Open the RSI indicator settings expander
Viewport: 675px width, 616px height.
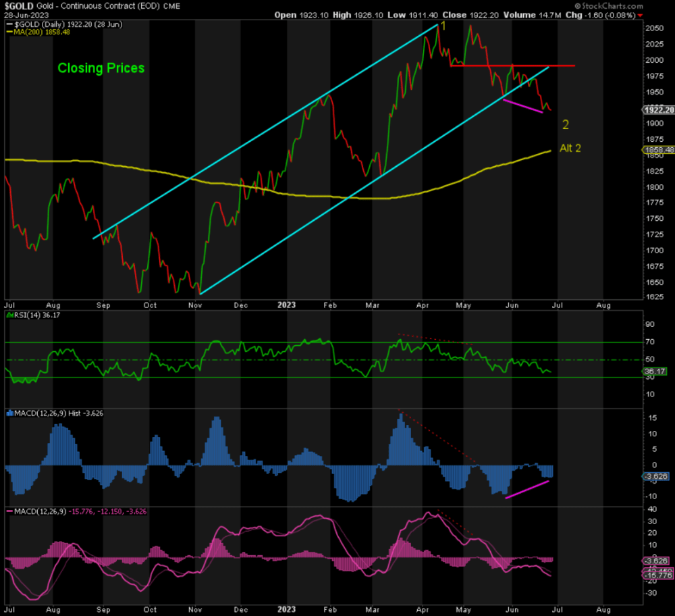(9, 315)
